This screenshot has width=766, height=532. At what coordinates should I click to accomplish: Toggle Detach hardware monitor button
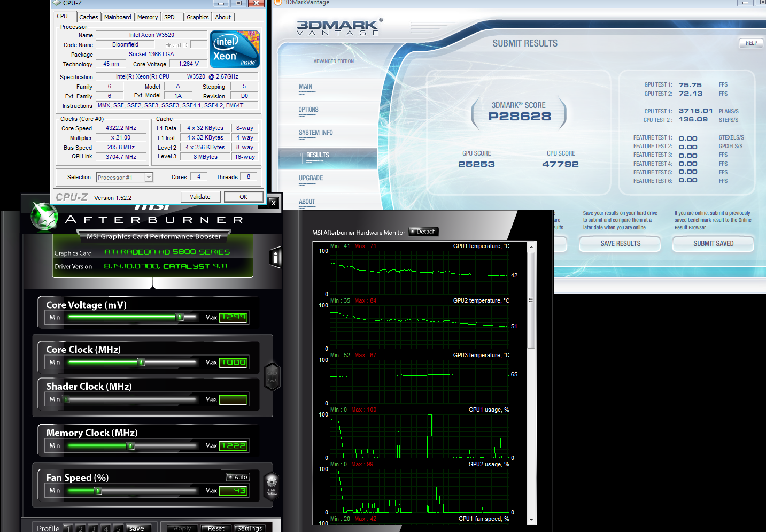click(423, 232)
